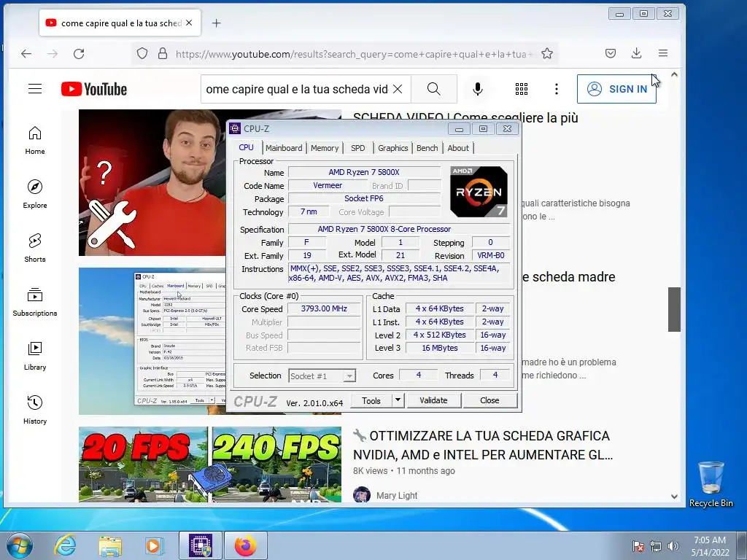
Task: Open a new Firefox tab
Action: pyautogui.click(x=216, y=23)
